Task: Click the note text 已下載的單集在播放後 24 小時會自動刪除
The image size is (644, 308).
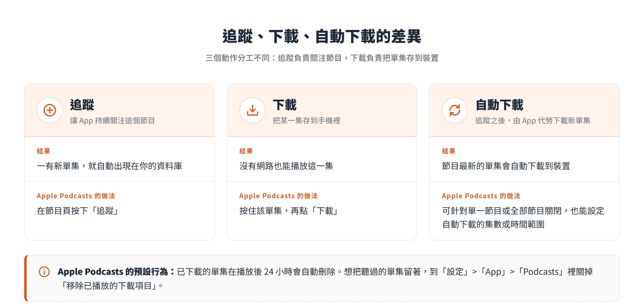Action: [256, 272]
